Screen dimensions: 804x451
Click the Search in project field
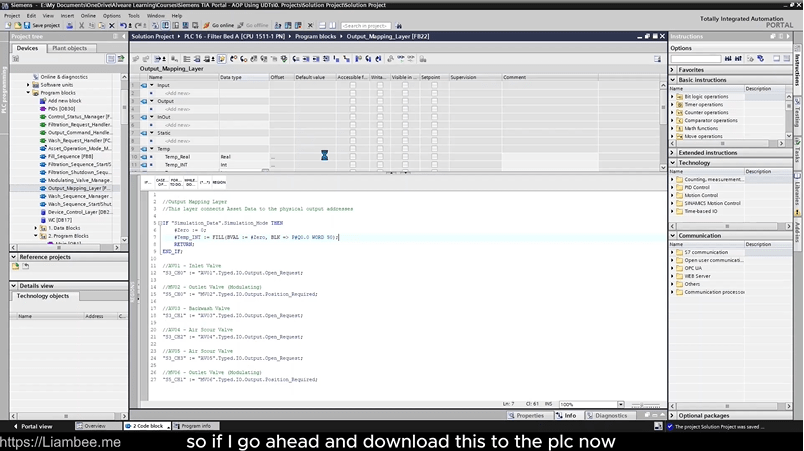366,25
